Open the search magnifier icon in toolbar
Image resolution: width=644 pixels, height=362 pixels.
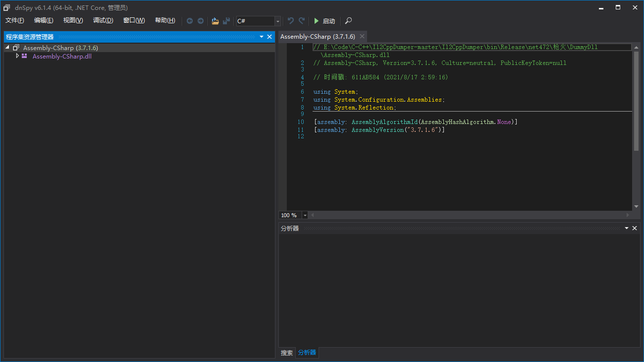(349, 21)
